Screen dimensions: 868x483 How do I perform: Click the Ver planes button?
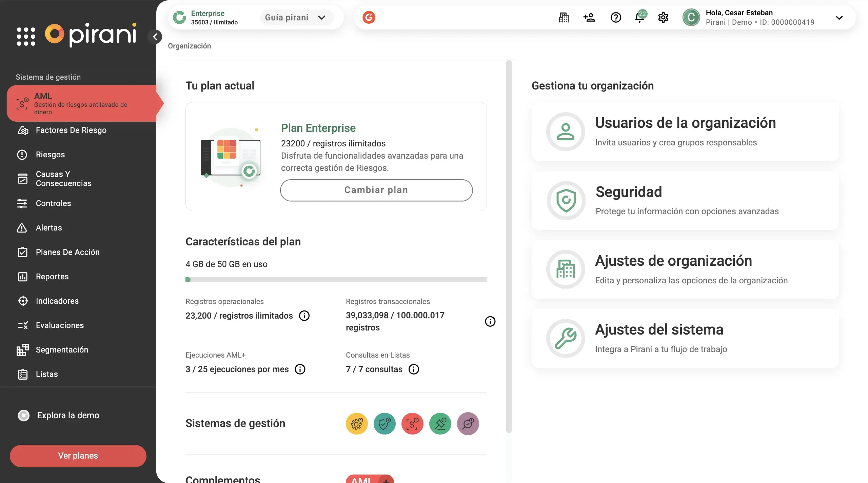click(78, 456)
